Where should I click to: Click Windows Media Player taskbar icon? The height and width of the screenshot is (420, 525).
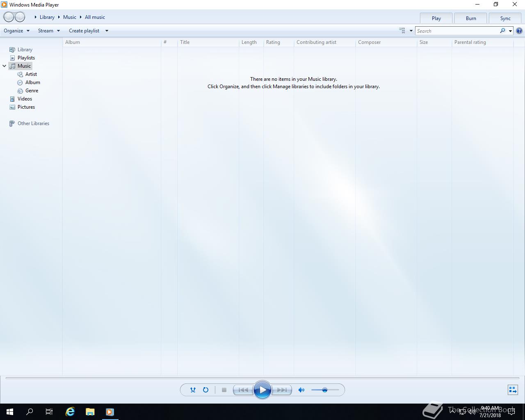pyautogui.click(x=110, y=412)
